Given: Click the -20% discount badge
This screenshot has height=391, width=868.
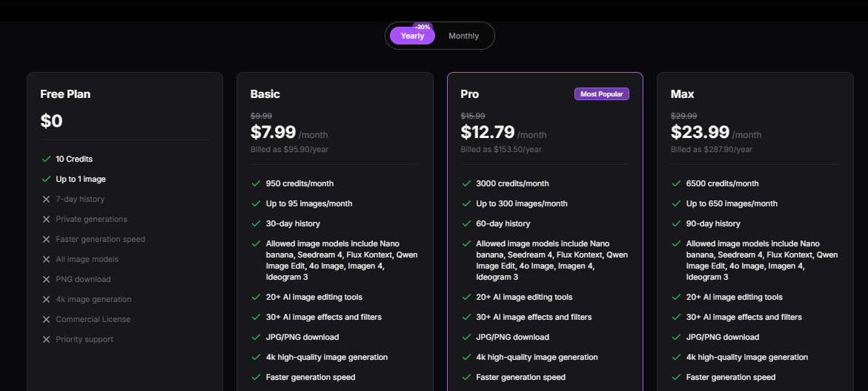Looking at the screenshot, I should click(423, 27).
